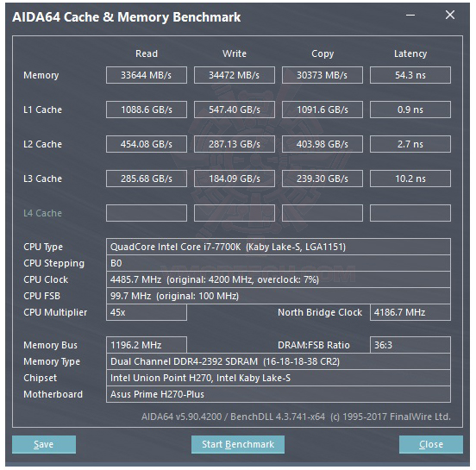Select Memory Read value 33644 MB/s

147,75
